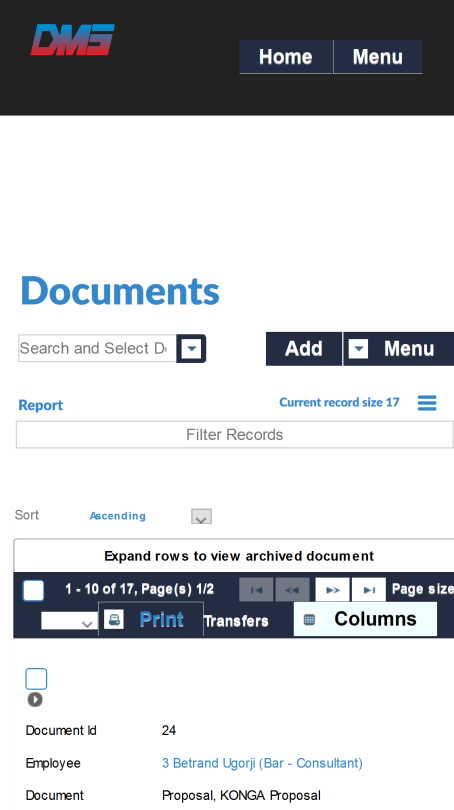Viewport: 454px width, 810px height.
Task: Go to the next page of records
Action: pyautogui.click(x=333, y=589)
